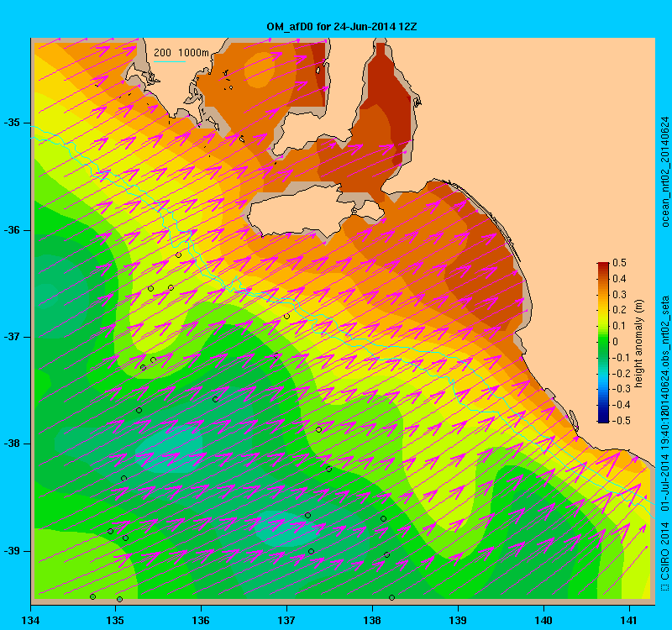The height and width of the screenshot is (630, 672).
Task: Click the longitude tick label 135
Action: (115, 620)
